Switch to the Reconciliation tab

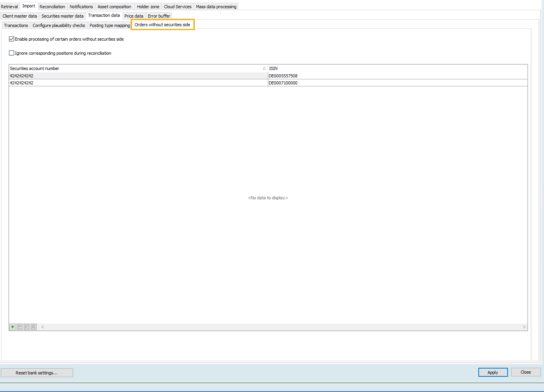click(x=52, y=7)
